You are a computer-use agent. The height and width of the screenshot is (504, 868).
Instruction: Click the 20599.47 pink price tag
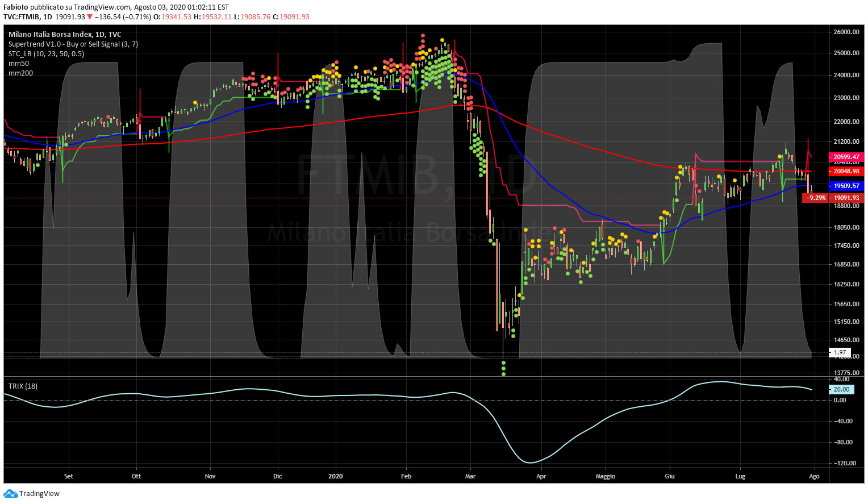pyautogui.click(x=846, y=157)
